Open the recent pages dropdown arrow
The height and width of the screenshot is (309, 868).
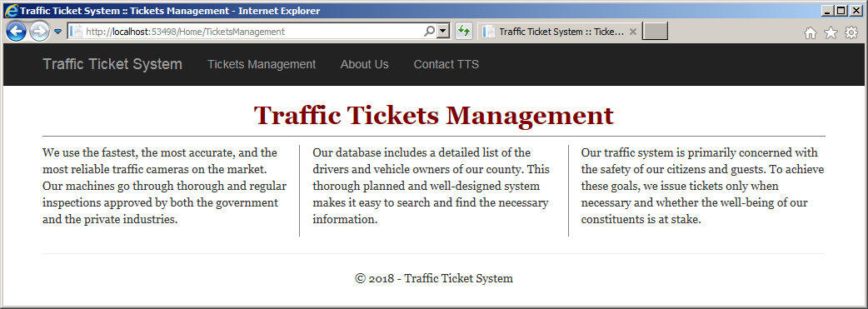[x=57, y=32]
